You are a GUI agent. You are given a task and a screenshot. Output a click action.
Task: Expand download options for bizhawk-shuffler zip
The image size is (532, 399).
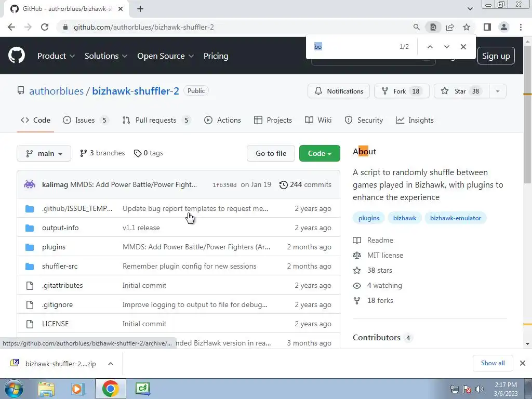point(111,364)
